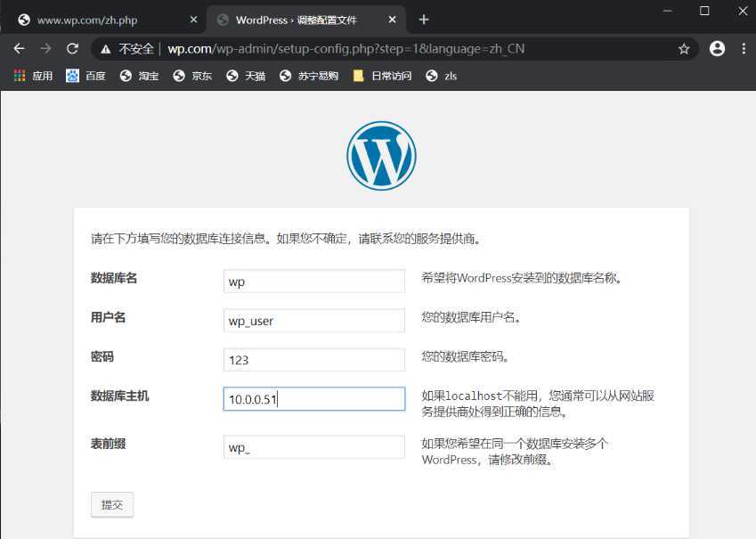Select the WordPress 调整配置文件 tab

306,20
